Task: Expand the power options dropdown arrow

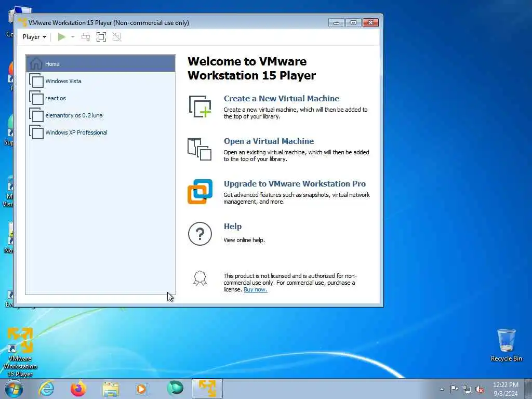Action: click(x=73, y=37)
